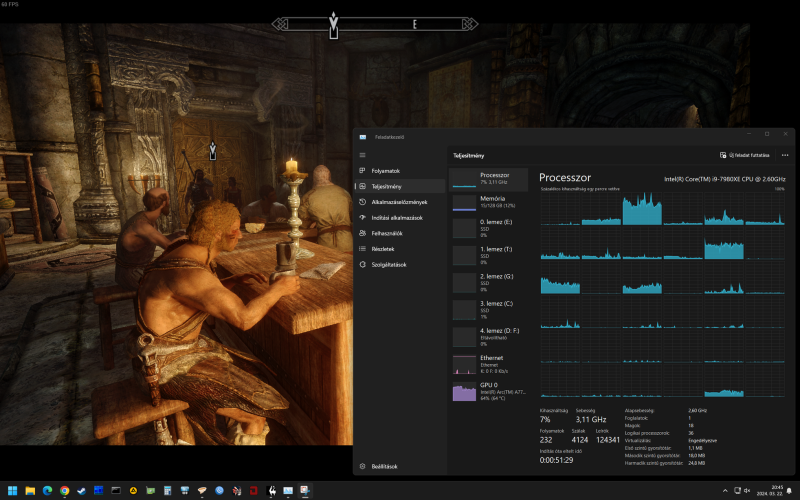The image size is (800, 500).
Task: Click the Alapsebesség 2,60 GHz value
Action: tap(697, 410)
